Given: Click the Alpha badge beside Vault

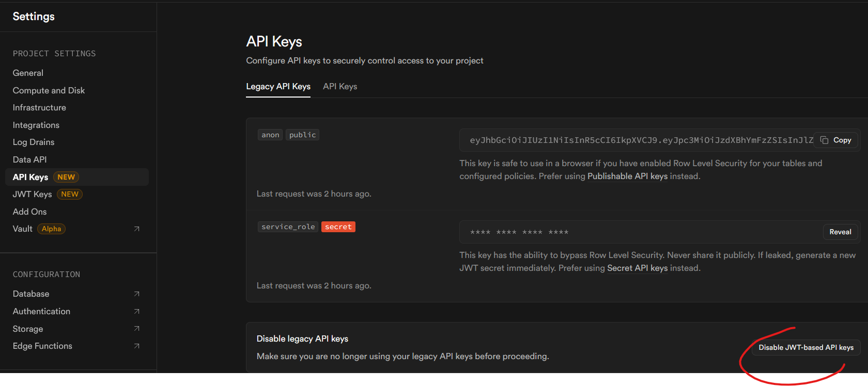Looking at the screenshot, I should click(x=51, y=229).
